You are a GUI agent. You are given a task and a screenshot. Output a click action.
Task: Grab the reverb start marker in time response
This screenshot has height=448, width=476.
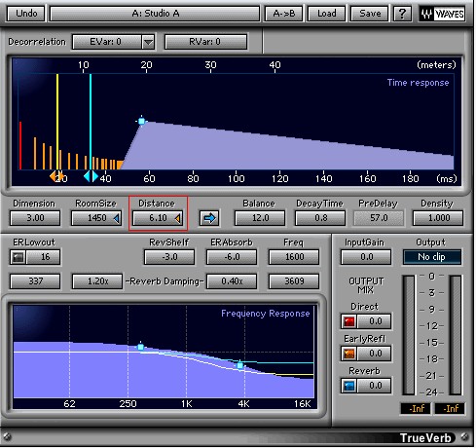(x=141, y=121)
